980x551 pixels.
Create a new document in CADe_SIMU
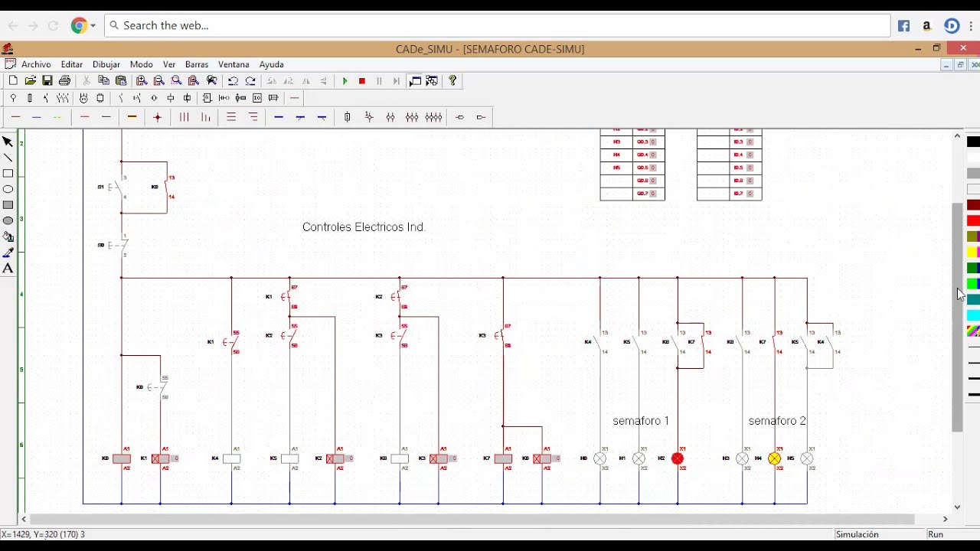coord(13,80)
